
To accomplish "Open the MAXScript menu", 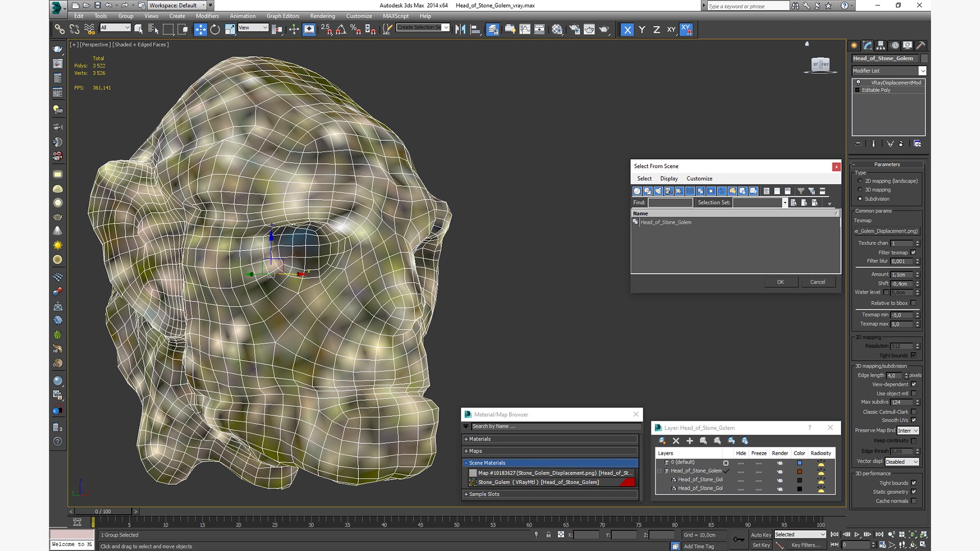I will [396, 16].
